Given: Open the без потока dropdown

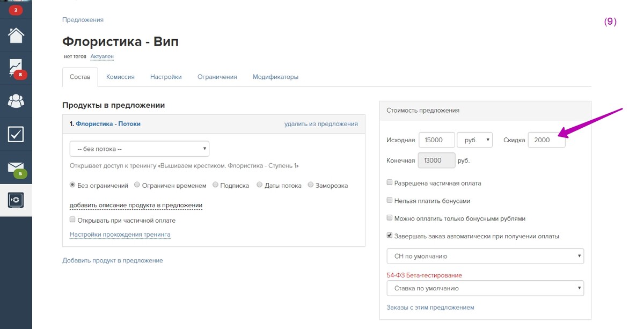Looking at the screenshot, I should 140,149.
